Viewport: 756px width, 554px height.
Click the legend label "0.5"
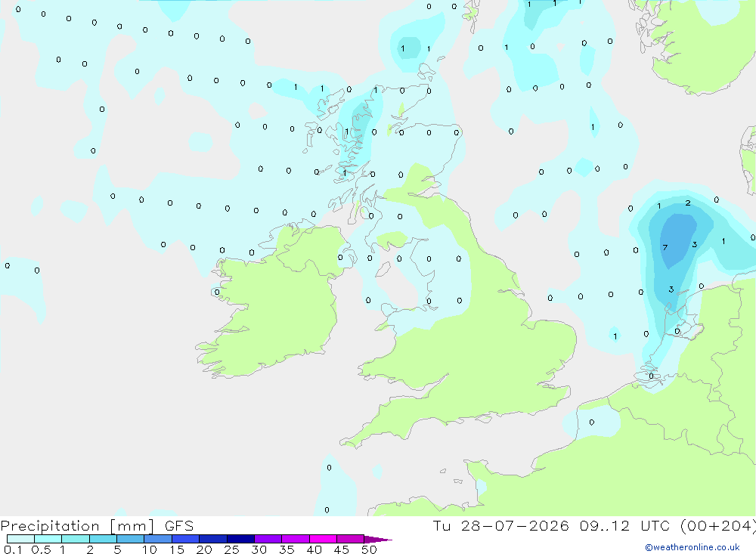pyautogui.click(x=41, y=549)
